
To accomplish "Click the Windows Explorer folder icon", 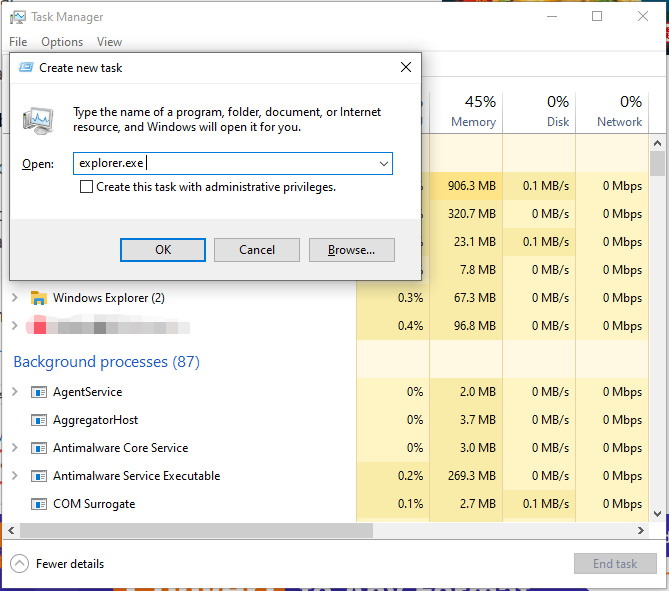I will [x=39, y=298].
